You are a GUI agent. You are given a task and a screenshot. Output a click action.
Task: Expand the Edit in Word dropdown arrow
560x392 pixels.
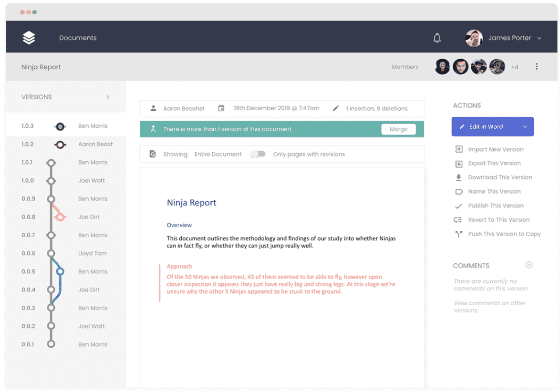tap(525, 127)
